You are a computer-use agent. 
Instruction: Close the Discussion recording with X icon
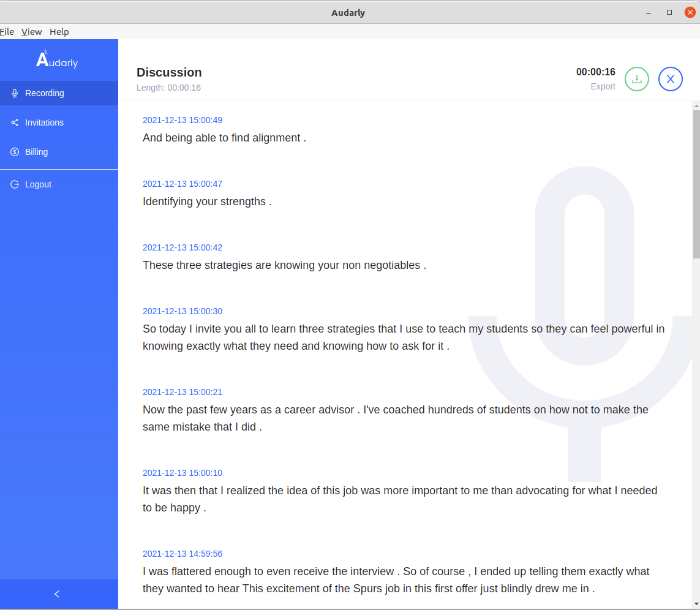point(670,79)
